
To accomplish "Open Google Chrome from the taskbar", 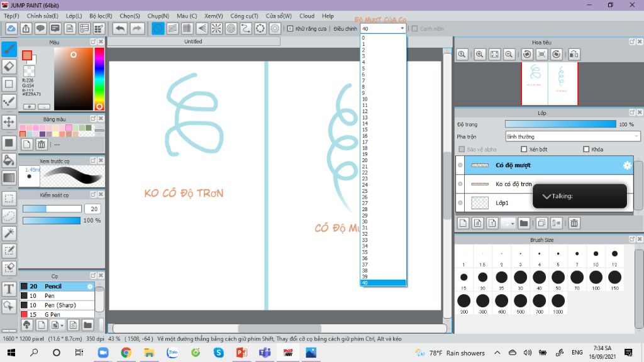I will [x=126, y=353].
